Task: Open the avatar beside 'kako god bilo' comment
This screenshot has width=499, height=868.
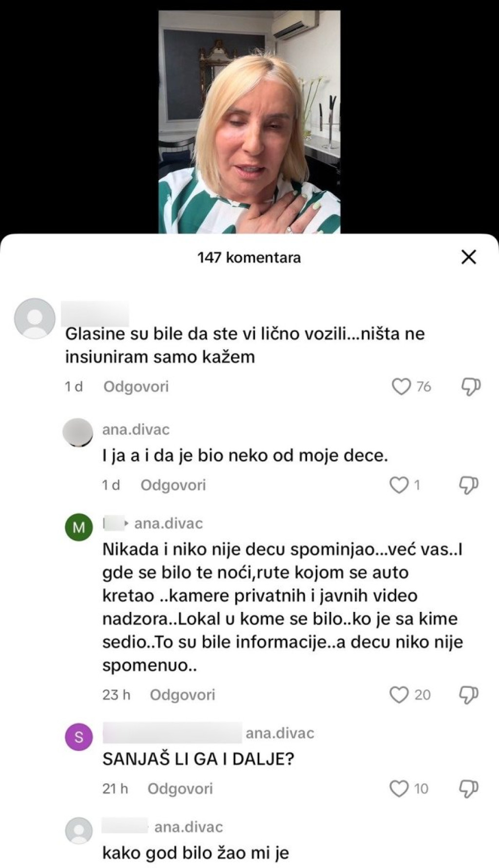Action: coord(78,831)
